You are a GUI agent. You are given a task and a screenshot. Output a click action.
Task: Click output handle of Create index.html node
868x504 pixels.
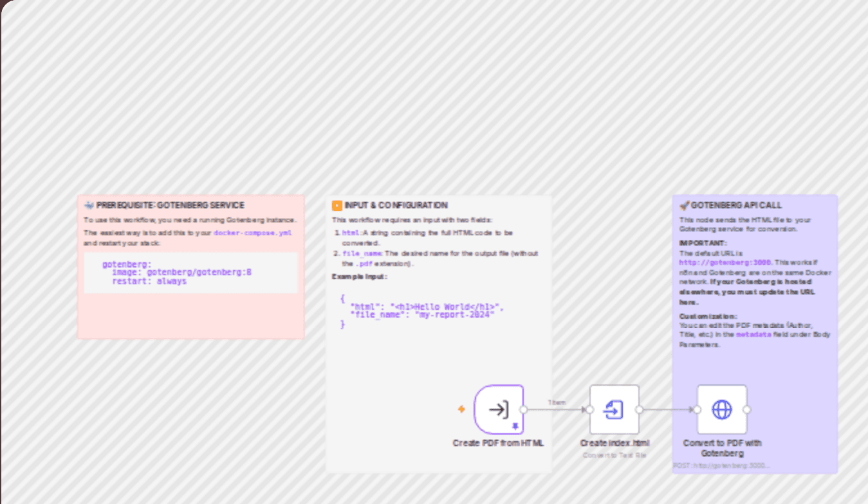click(x=639, y=410)
